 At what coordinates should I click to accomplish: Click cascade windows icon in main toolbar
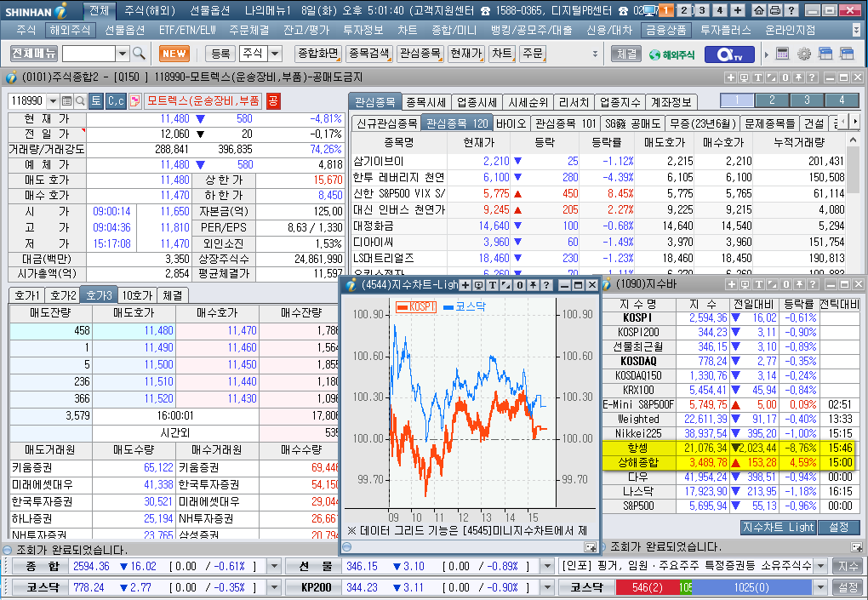pyautogui.click(x=825, y=54)
